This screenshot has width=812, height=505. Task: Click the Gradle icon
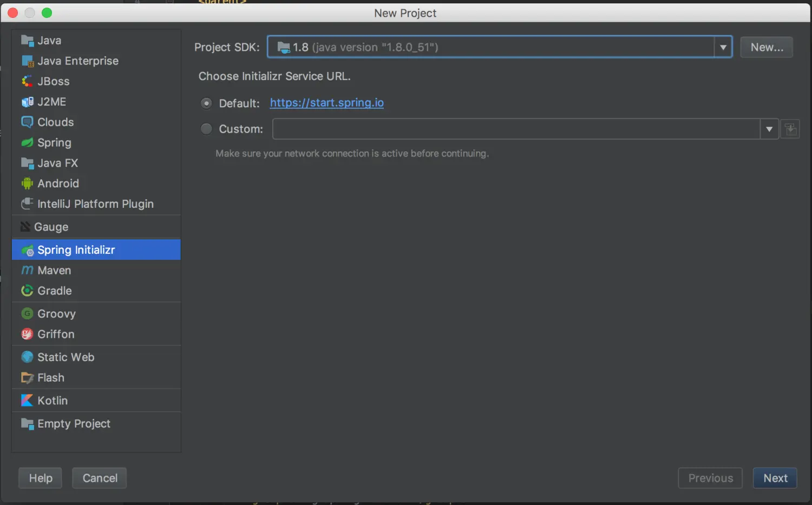point(27,291)
